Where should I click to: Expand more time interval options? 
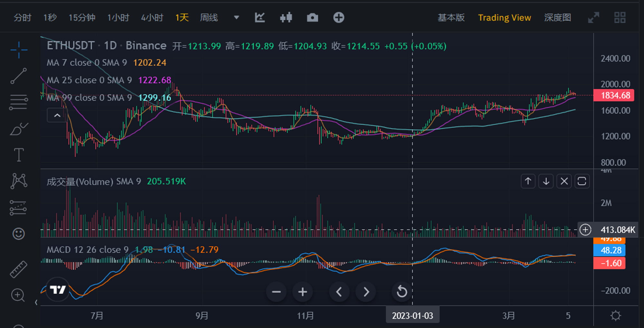pyautogui.click(x=236, y=17)
